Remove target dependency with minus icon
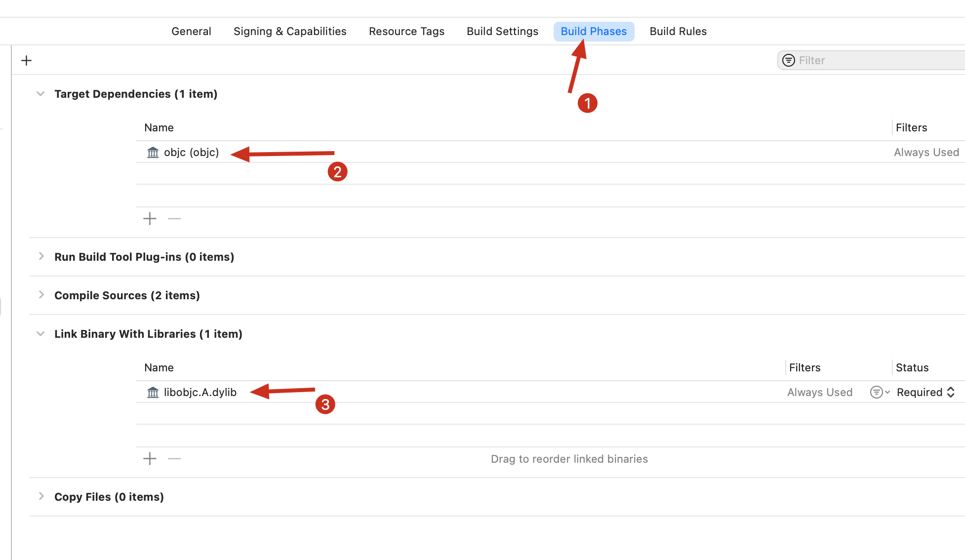This screenshot has width=965, height=560. click(x=174, y=218)
